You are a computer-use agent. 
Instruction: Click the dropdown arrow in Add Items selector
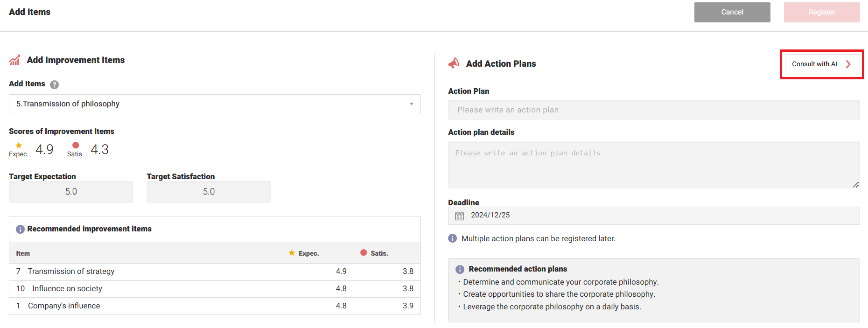coord(411,104)
